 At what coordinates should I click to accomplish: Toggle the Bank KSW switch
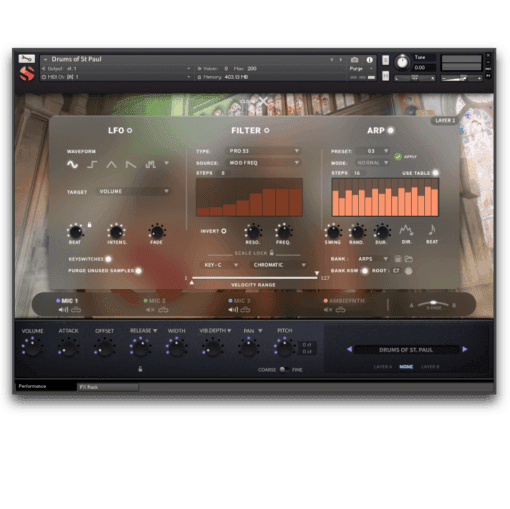pos(365,270)
